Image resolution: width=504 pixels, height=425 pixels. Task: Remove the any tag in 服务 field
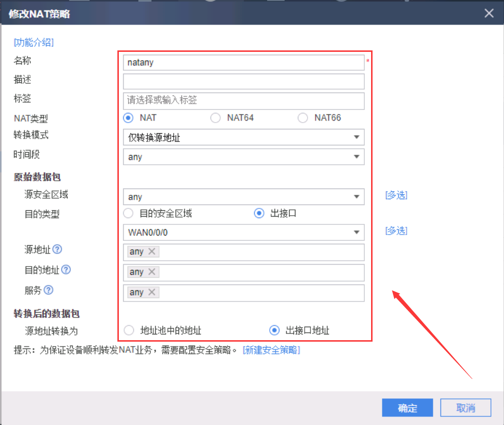151,292
